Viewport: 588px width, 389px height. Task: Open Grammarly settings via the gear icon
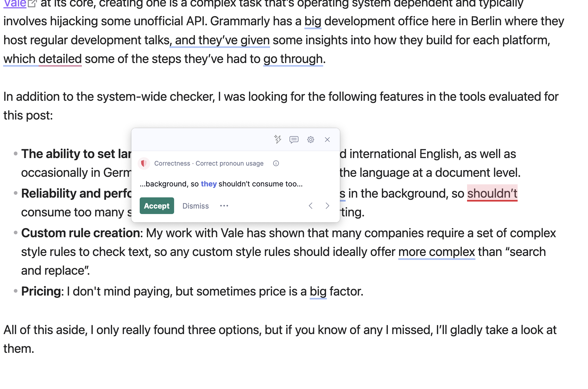(x=310, y=140)
